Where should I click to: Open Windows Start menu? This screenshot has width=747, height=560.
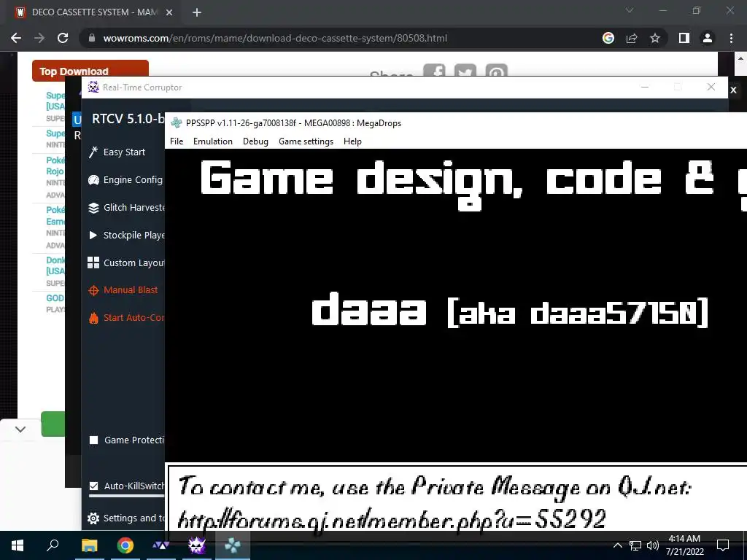coord(18,545)
